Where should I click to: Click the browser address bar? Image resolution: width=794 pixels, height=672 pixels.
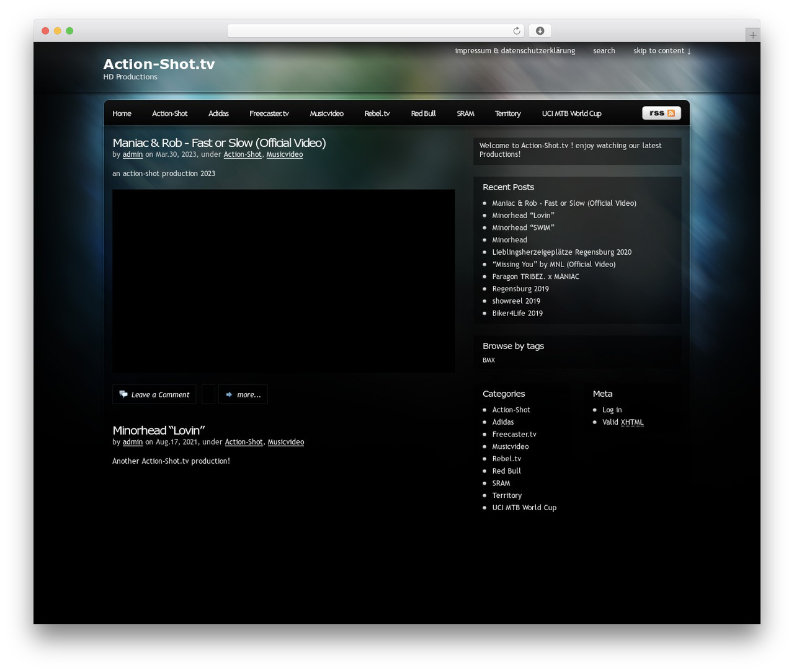(x=376, y=31)
